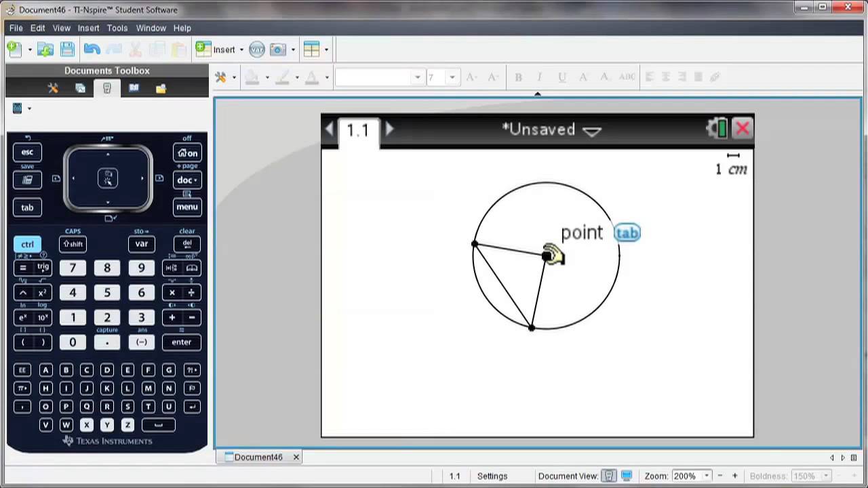Viewport: 868px width, 488px height.
Task: Open the File menu
Action: 16,28
